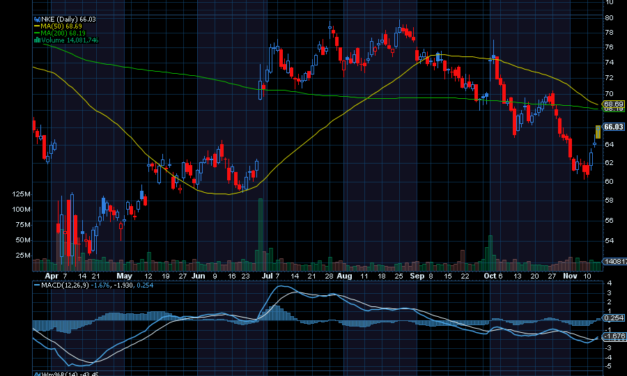Click the green MA(200) legend line marker

point(37,33)
